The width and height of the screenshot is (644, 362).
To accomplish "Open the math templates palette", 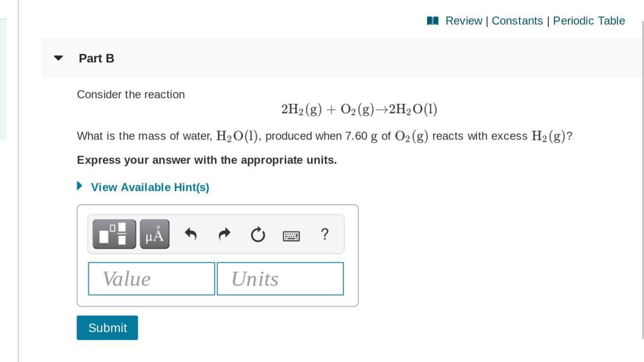I will tap(113, 234).
